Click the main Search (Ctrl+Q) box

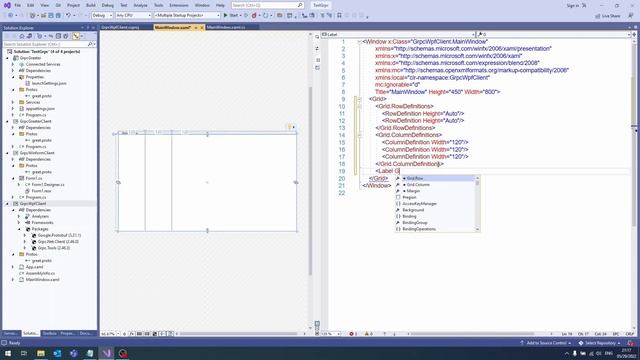point(268,5)
